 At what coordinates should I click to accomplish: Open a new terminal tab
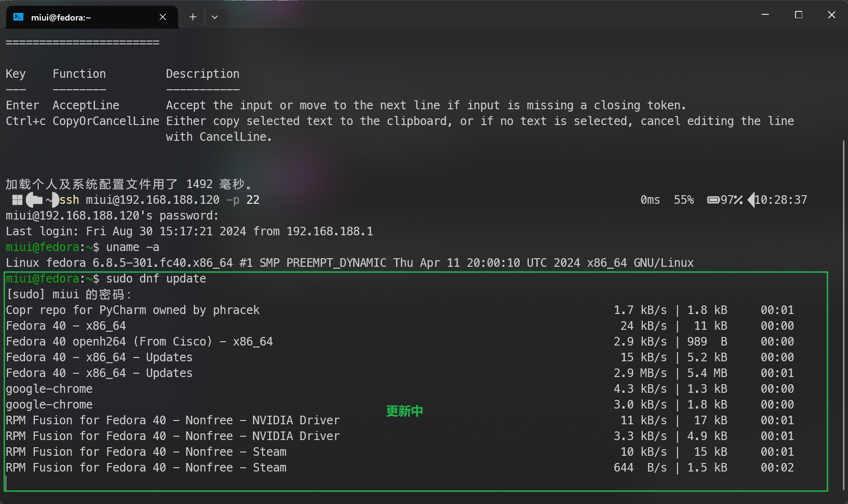(x=193, y=17)
